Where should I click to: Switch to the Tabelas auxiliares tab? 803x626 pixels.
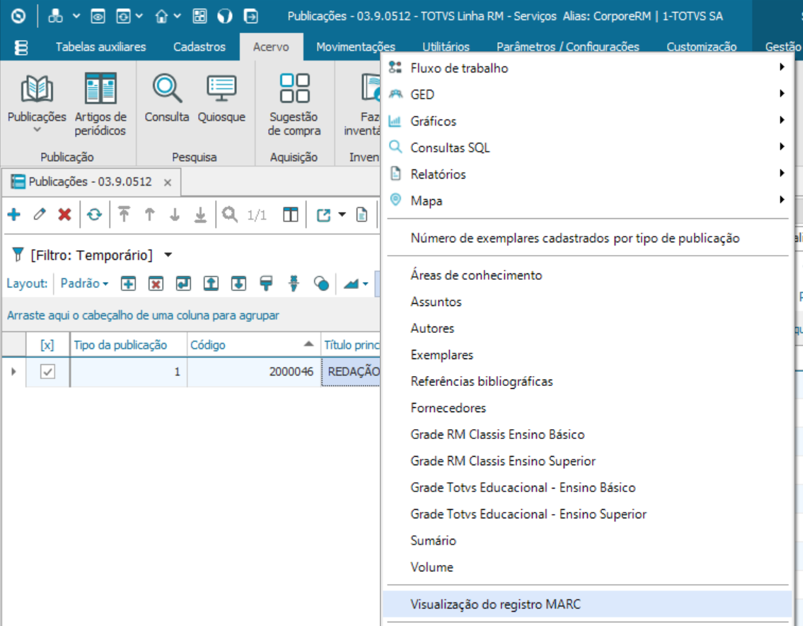pos(100,47)
